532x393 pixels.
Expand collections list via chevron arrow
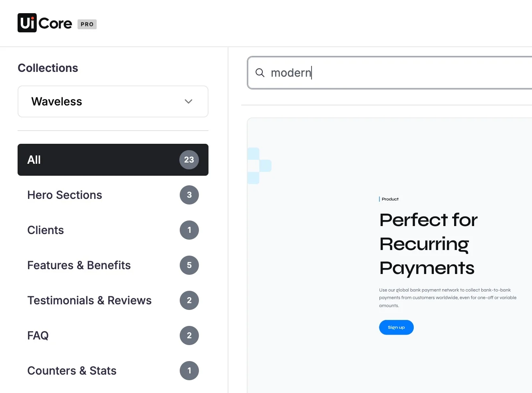click(189, 101)
